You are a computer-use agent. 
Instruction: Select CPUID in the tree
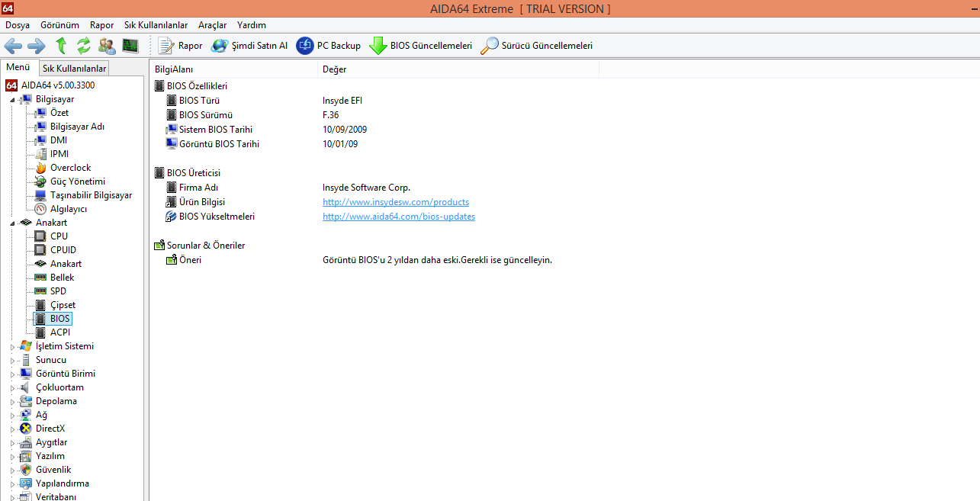tap(63, 250)
